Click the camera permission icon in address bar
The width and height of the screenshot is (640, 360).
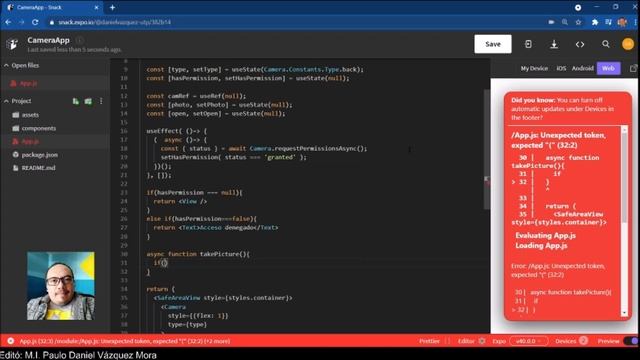(x=551, y=22)
